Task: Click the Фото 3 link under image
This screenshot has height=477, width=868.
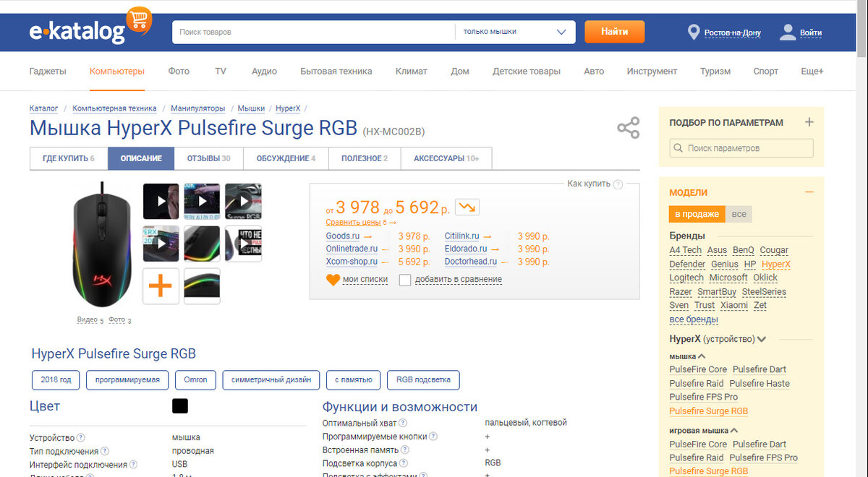Action: [119, 319]
